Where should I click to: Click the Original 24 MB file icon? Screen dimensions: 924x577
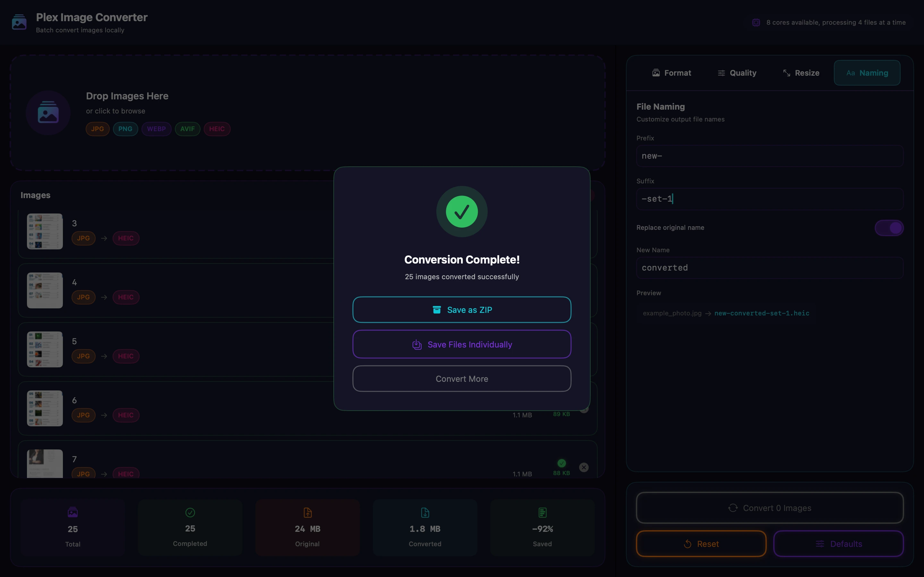(307, 513)
